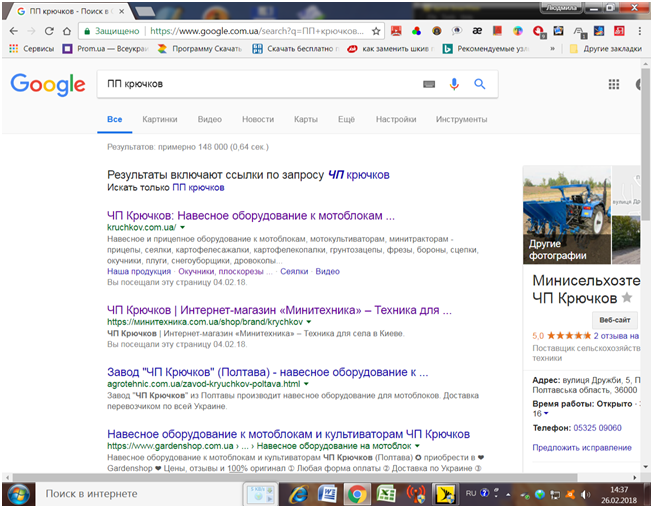Select the Карты search tab
653x508 pixels.
click(306, 120)
